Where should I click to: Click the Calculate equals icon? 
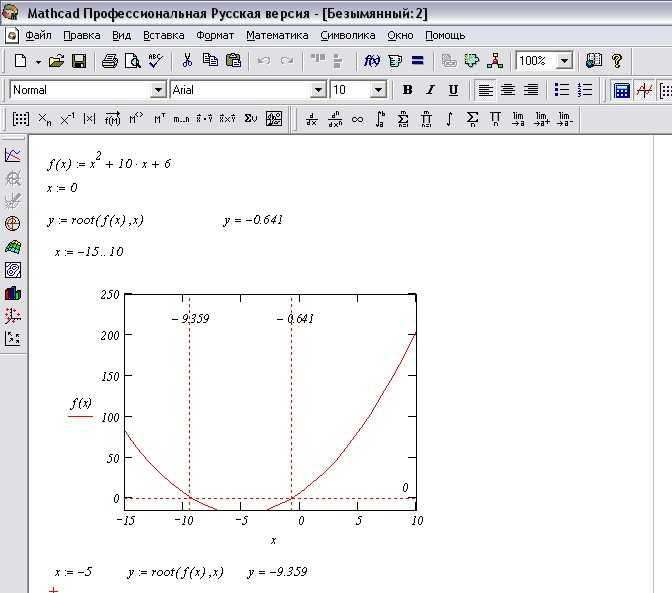(417, 60)
